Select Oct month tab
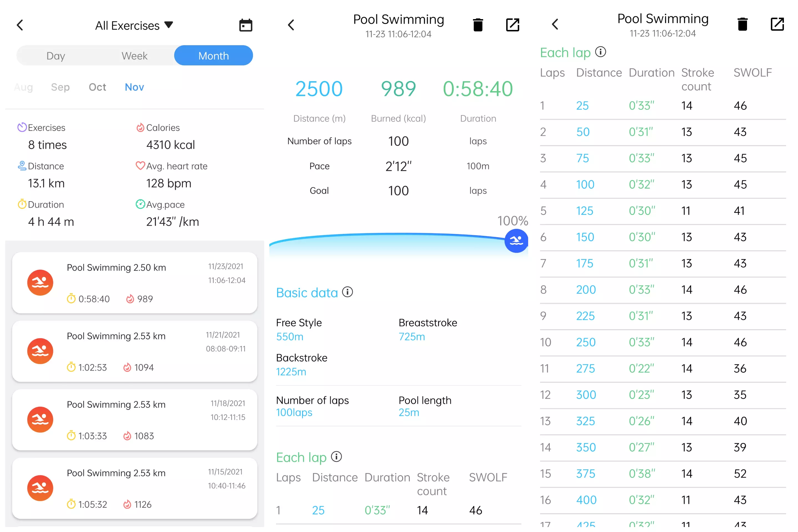 pyautogui.click(x=97, y=87)
